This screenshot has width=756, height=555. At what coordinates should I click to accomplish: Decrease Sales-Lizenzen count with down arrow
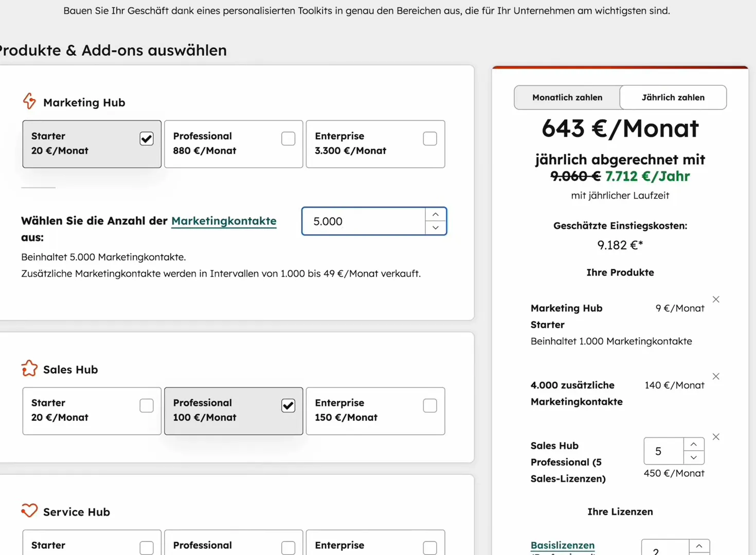(x=694, y=457)
